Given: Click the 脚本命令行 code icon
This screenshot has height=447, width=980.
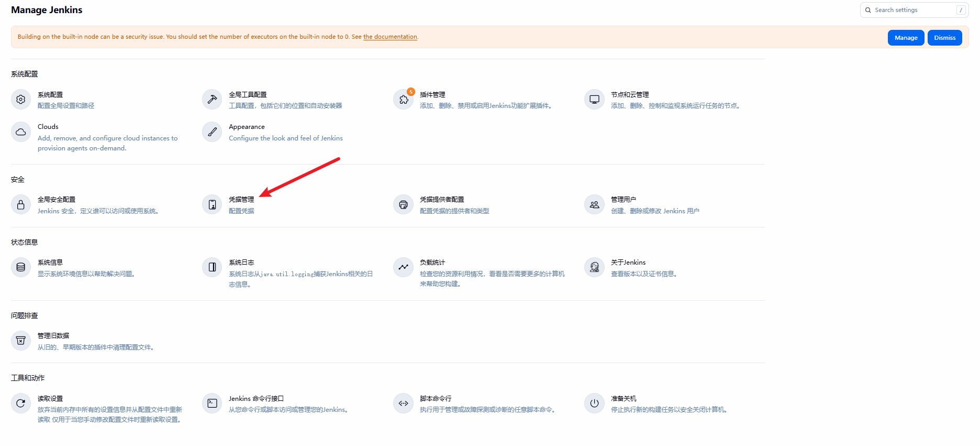Looking at the screenshot, I should pos(403,404).
